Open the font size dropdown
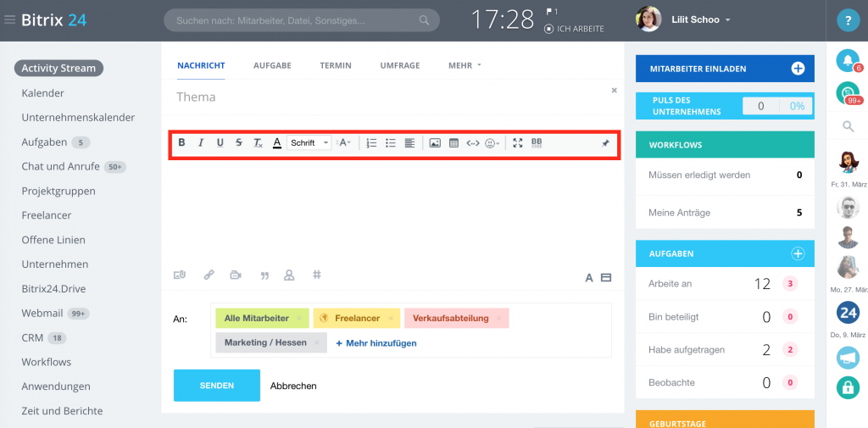Viewport: 868px width, 428px height. click(x=344, y=143)
